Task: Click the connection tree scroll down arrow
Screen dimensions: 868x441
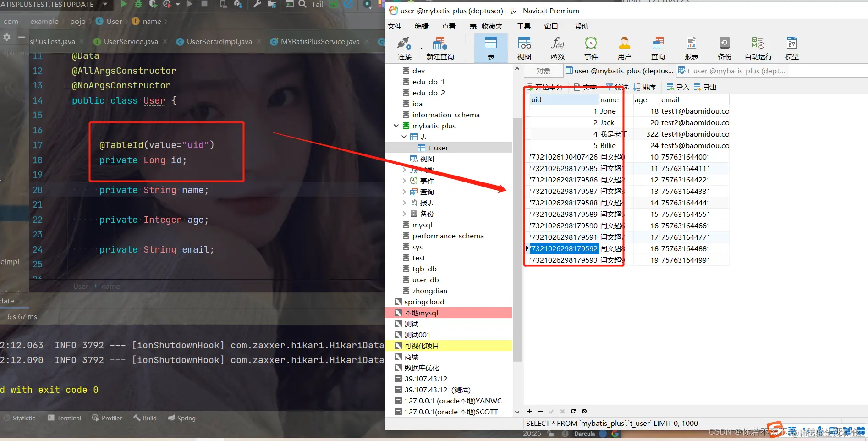Action: [x=517, y=412]
